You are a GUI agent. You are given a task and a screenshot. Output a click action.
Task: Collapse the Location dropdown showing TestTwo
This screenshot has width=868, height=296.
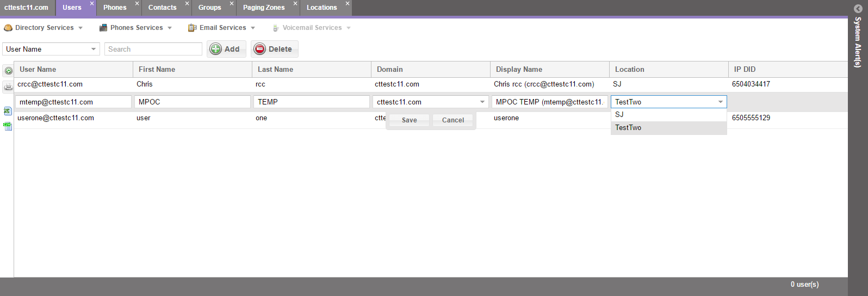[721, 102]
